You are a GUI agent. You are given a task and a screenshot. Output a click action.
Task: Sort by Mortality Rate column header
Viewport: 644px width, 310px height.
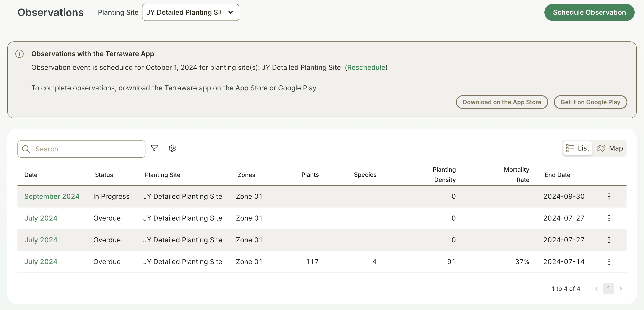point(516,175)
